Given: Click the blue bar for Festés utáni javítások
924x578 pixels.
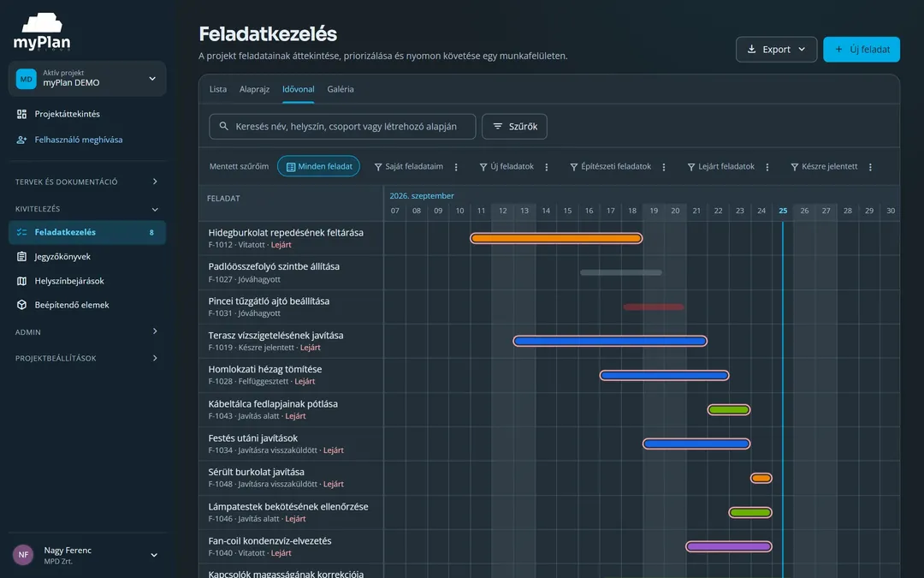Looking at the screenshot, I should tap(696, 444).
